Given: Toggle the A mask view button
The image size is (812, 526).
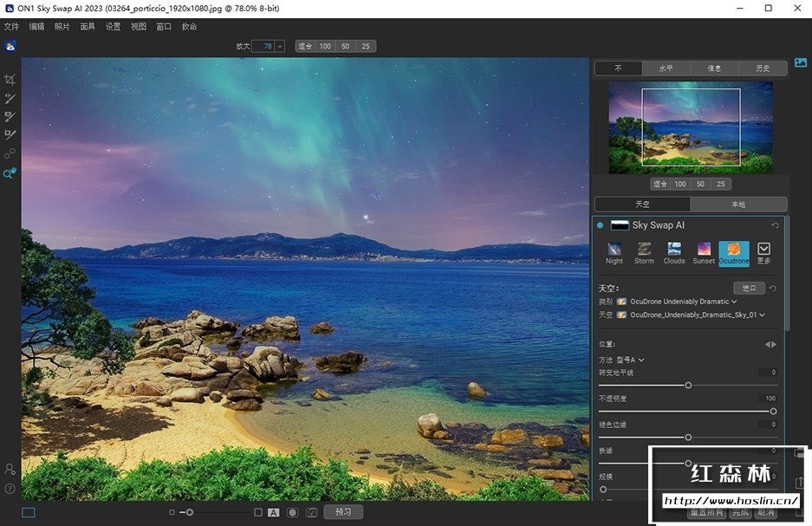Looking at the screenshot, I should click(274, 512).
